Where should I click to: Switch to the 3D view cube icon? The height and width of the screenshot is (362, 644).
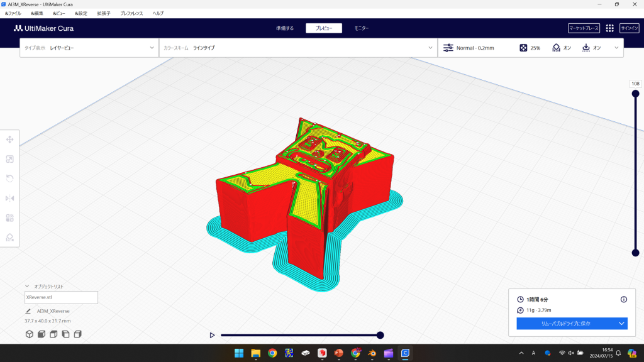[x=29, y=334]
